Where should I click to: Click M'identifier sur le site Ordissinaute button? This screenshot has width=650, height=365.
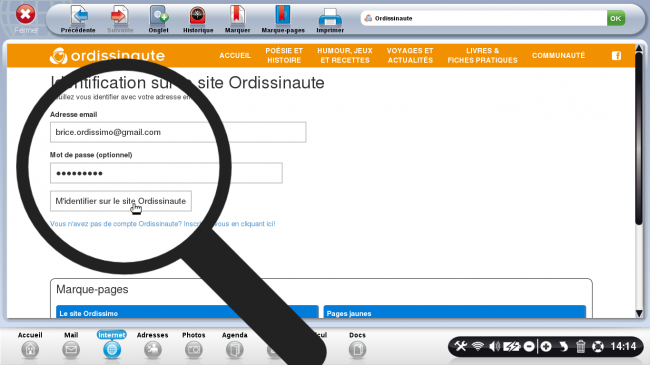tap(121, 201)
